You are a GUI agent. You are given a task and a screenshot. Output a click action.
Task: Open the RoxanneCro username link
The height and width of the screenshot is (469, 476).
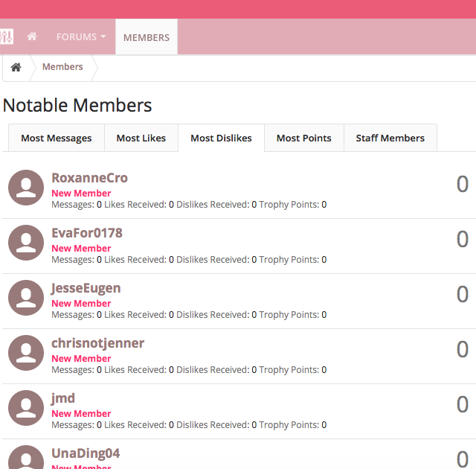tap(89, 178)
